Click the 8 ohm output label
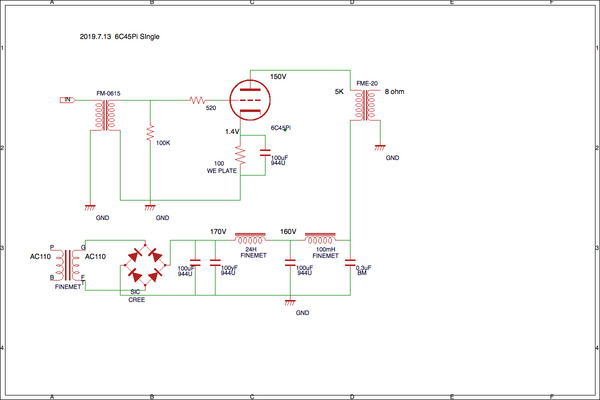The height and width of the screenshot is (400, 600). coord(395,91)
